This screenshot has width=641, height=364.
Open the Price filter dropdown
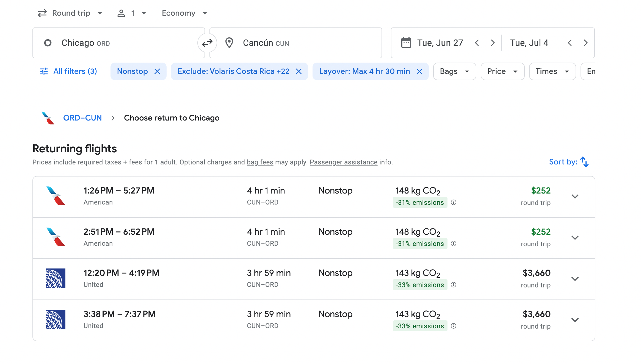[502, 71]
